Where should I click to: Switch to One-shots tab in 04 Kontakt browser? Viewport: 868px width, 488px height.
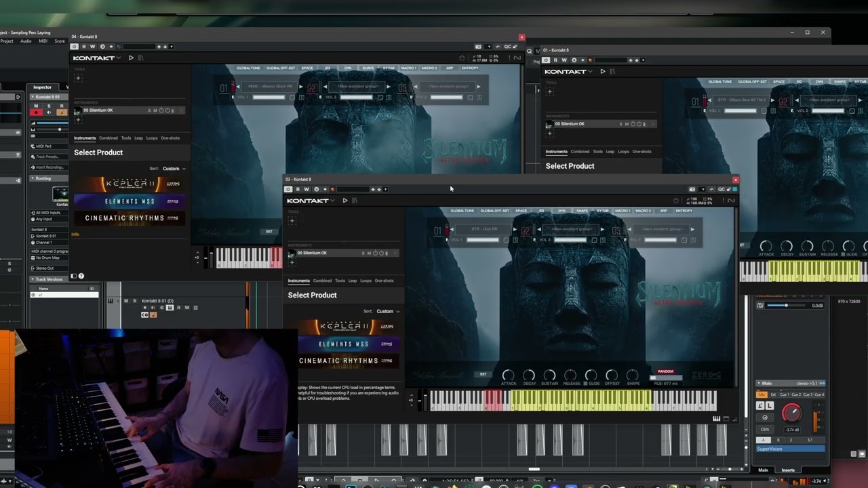click(170, 138)
